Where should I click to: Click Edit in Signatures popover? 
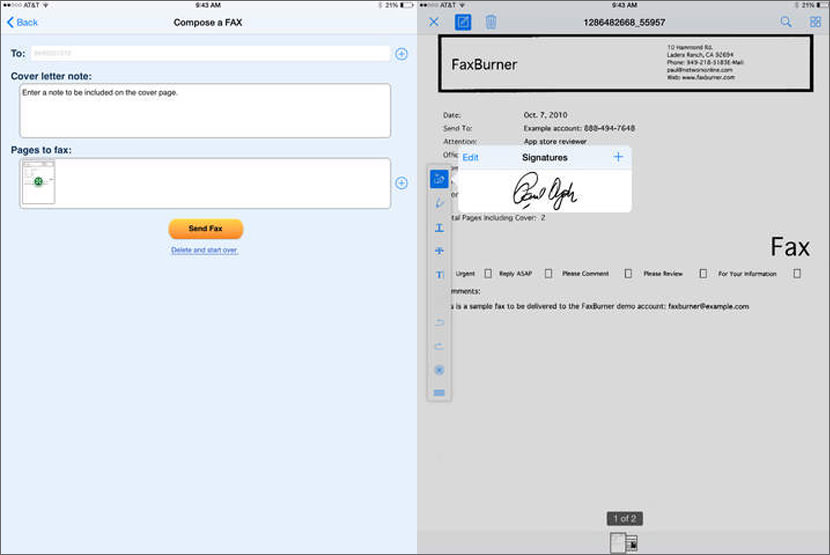click(470, 157)
